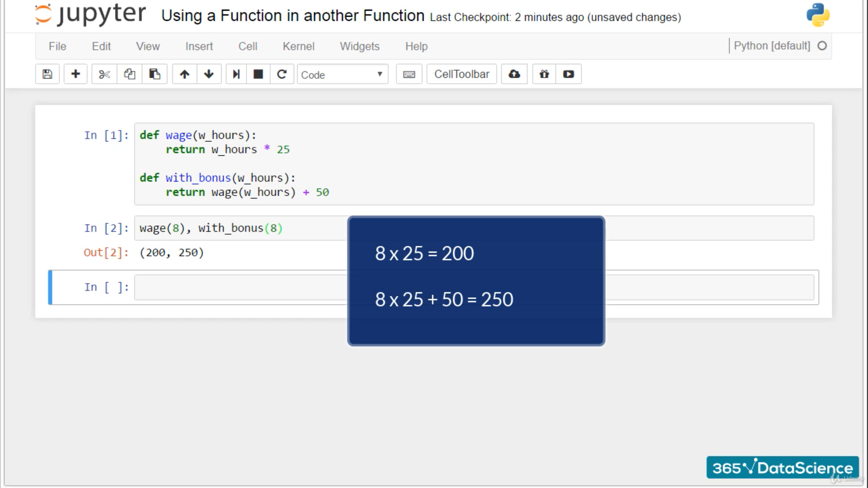The image size is (868, 488).
Task: Insert cell below with plus icon
Action: (x=75, y=74)
